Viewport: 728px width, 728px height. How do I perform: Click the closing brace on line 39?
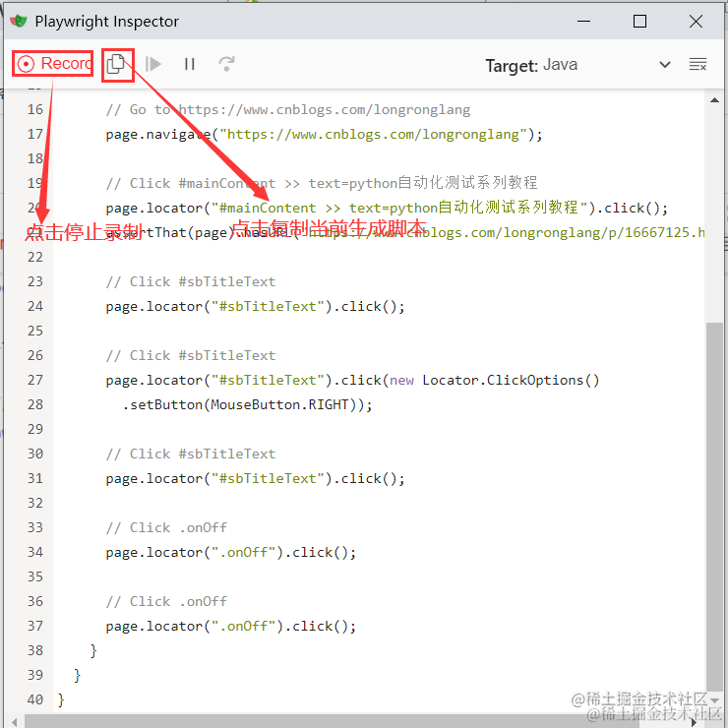77,676
